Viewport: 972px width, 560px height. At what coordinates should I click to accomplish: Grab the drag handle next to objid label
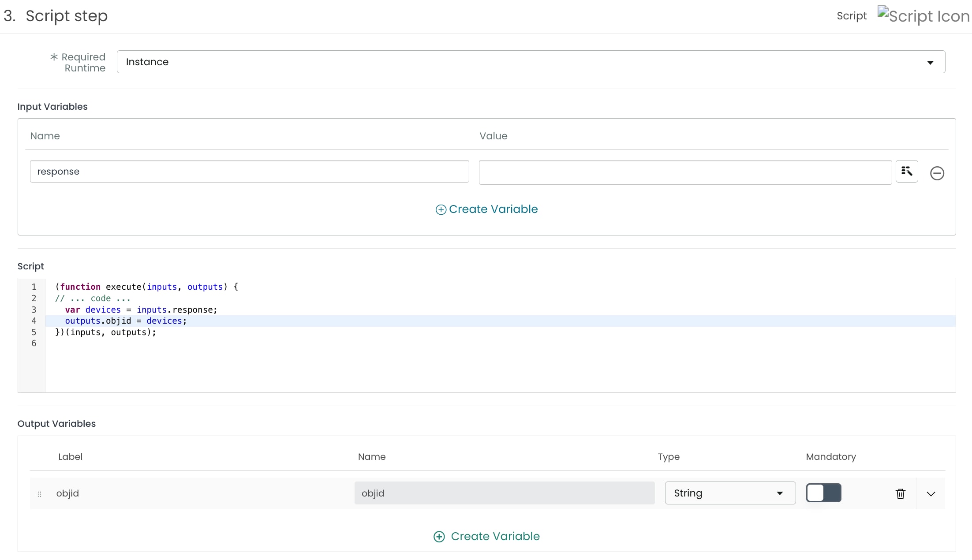click(x=39, y=494)
